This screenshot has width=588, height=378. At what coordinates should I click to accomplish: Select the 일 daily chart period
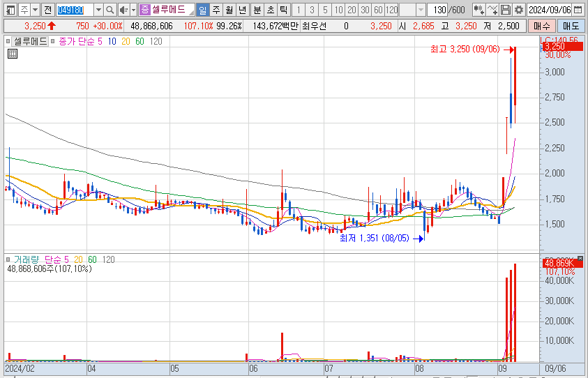coord(202,10)
